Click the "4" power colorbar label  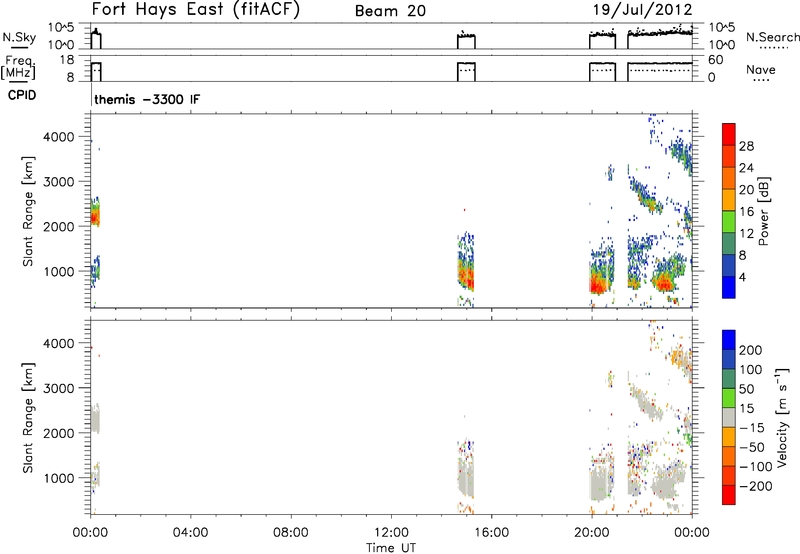click(743, 277)
